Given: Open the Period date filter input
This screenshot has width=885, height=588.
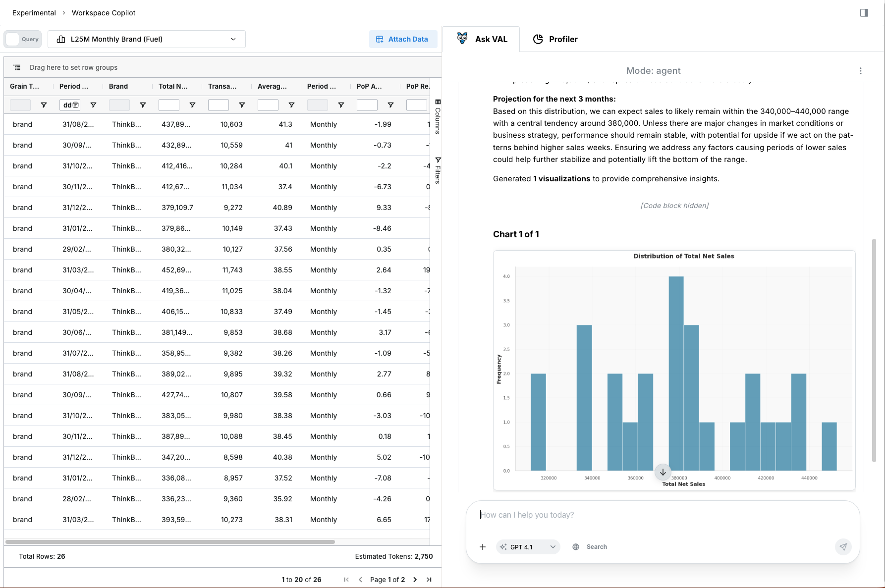Looking at the screenshot, I should click(70, 105).
